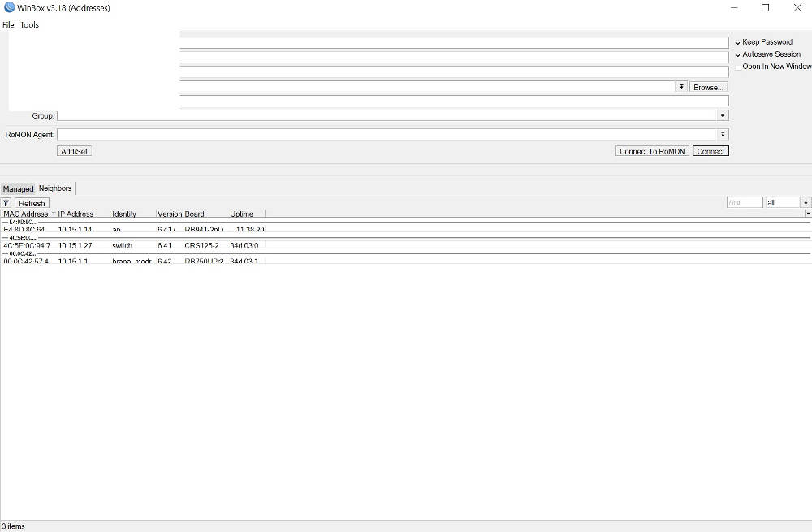Viewport: 812px width, 532px height.
Task: Open the File menu
Action: point(8,25)
